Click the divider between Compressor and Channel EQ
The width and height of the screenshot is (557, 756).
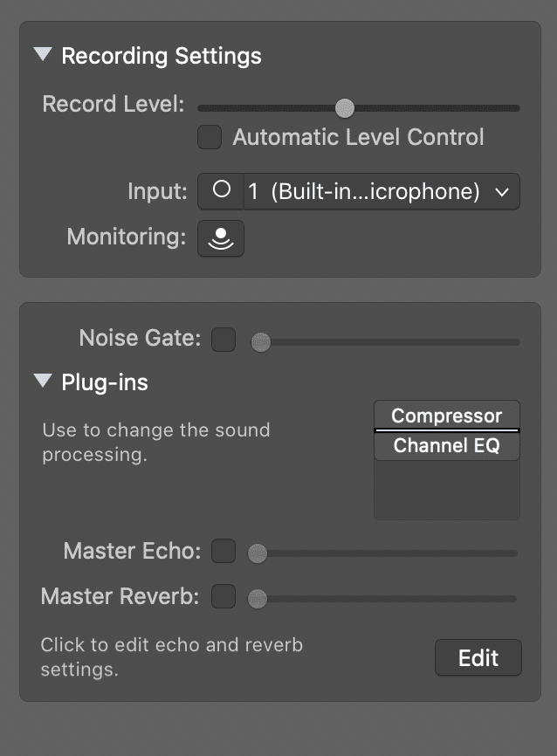coord(447,430)
